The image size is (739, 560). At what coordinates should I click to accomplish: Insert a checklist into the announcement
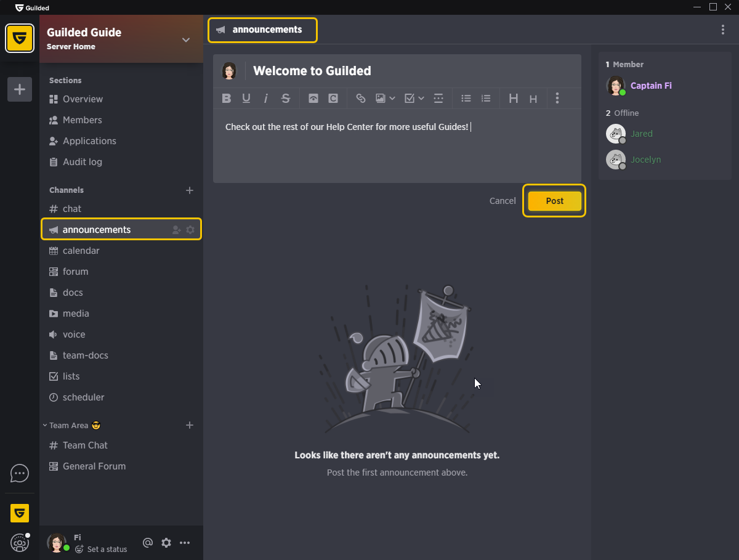410,99
